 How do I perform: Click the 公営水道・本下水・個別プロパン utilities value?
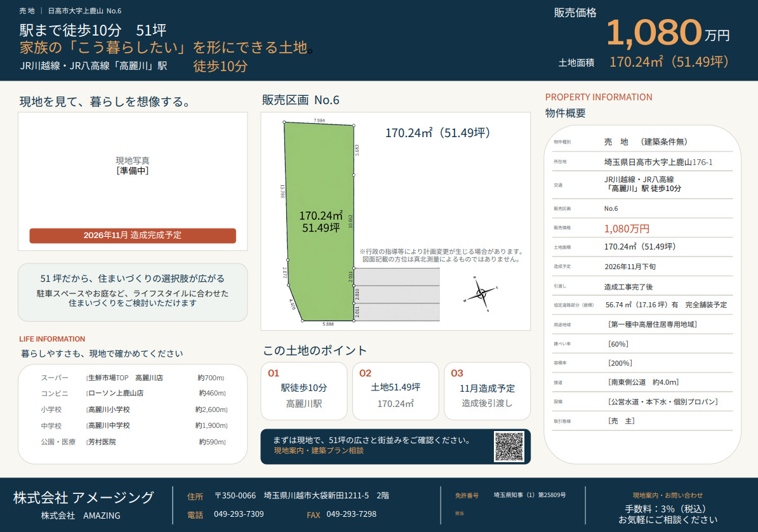(x=663, y=401)
